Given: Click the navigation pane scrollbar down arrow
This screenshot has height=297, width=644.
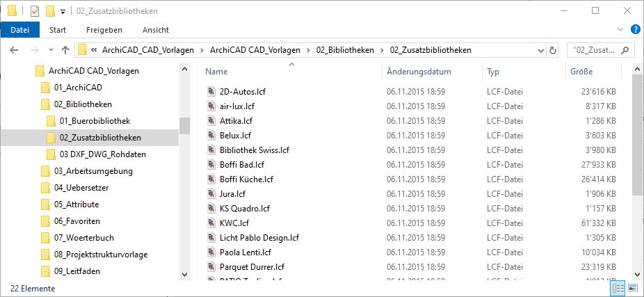Looking at the screenshot, I should pyautogui.click(x=184, y=274).
